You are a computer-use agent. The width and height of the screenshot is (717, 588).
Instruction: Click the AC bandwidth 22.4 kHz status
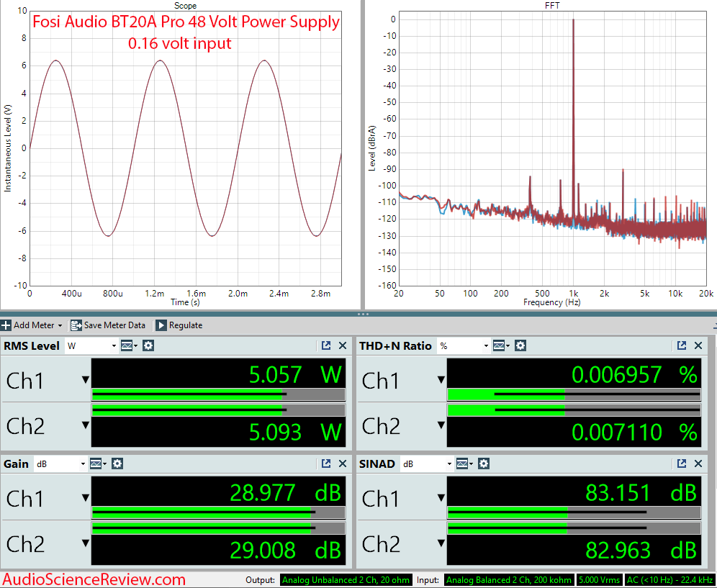tap(670, 580)
